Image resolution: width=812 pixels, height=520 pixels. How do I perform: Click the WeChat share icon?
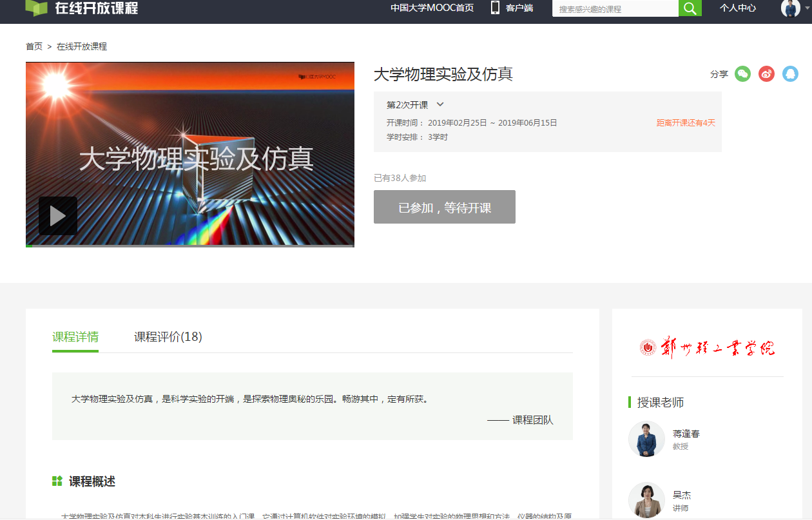point(742,74)
